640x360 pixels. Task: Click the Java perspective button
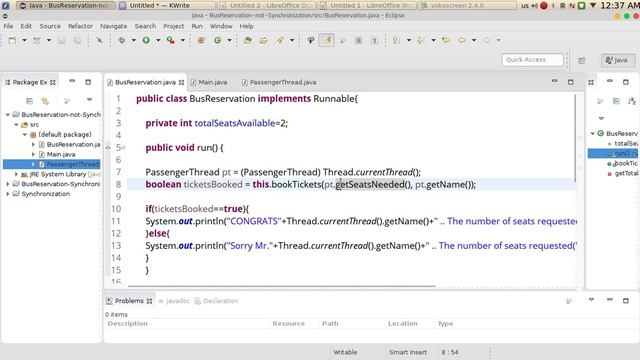(x=618, y=60)
